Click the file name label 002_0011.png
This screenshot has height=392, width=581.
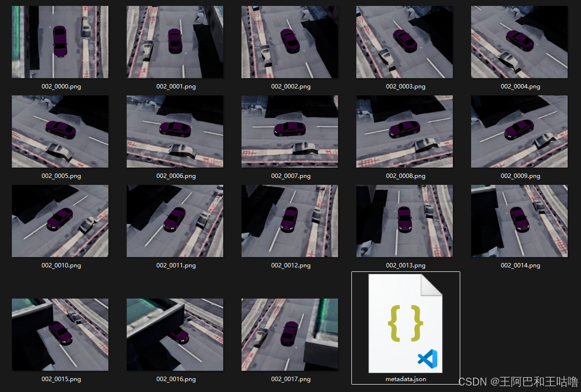(176, 266)
